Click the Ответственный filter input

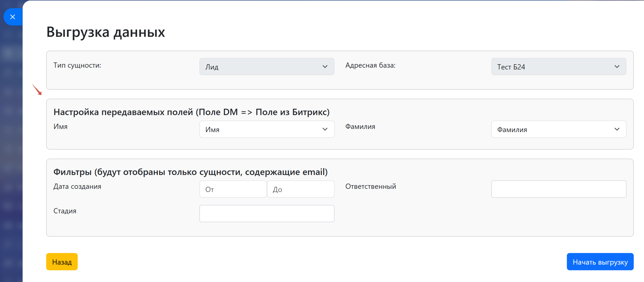[x=559, y=189]
